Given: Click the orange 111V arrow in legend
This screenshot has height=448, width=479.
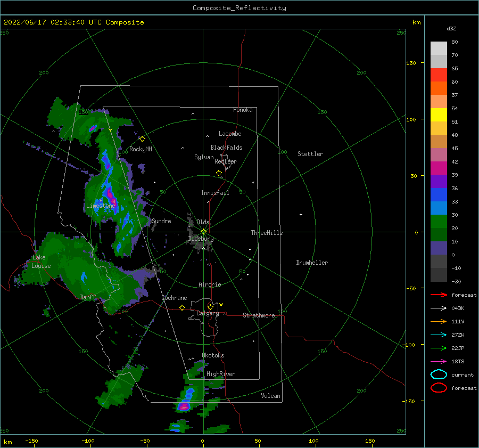Looking at the screenshot, I should point(439,321).
